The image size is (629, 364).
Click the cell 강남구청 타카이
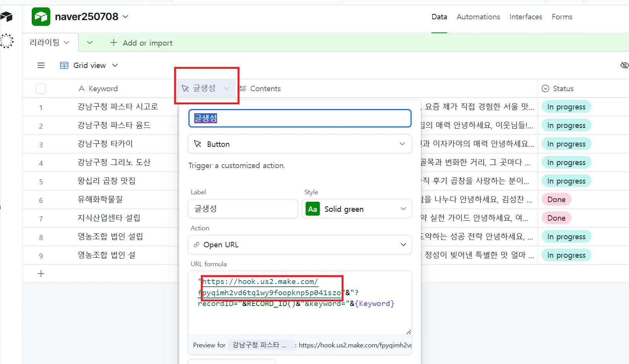105,144
